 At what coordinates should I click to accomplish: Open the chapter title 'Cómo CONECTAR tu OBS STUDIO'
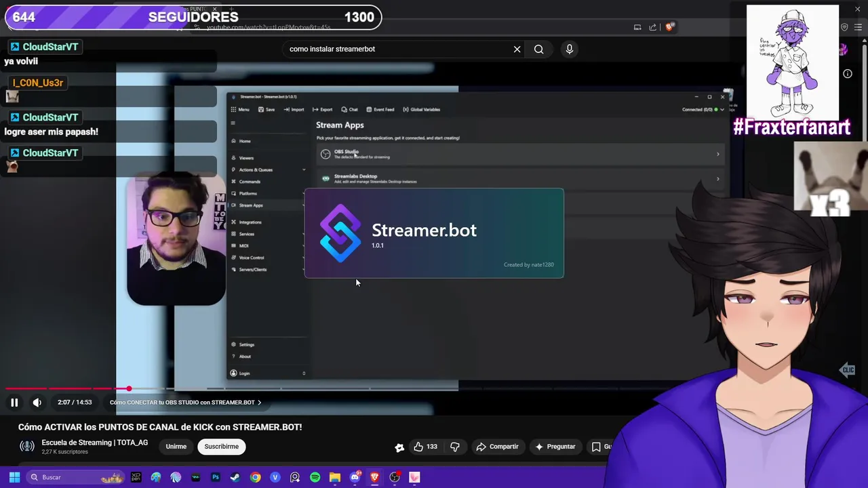[x=185, y=403]
